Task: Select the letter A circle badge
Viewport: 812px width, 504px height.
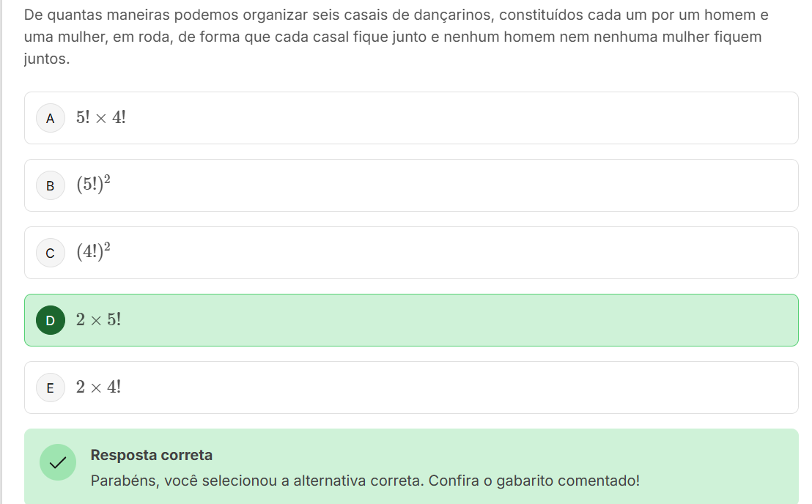Action: 50,118
